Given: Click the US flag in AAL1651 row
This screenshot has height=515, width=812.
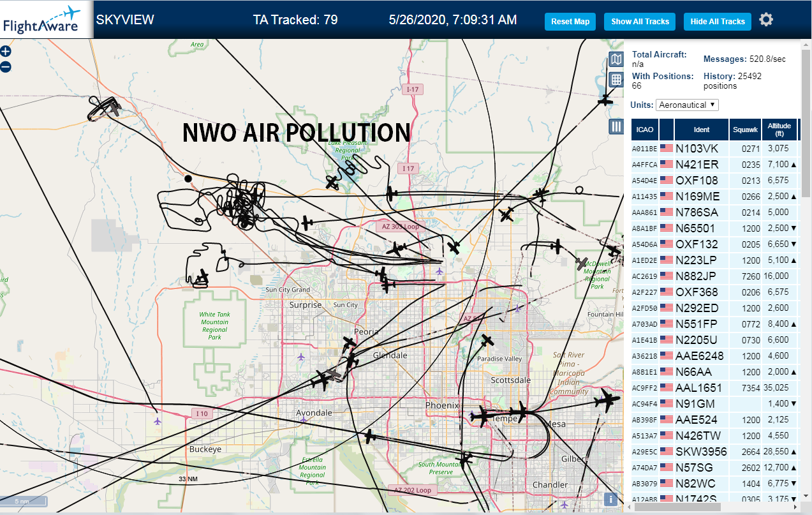Looking at the screenshot, I should 667,387.
